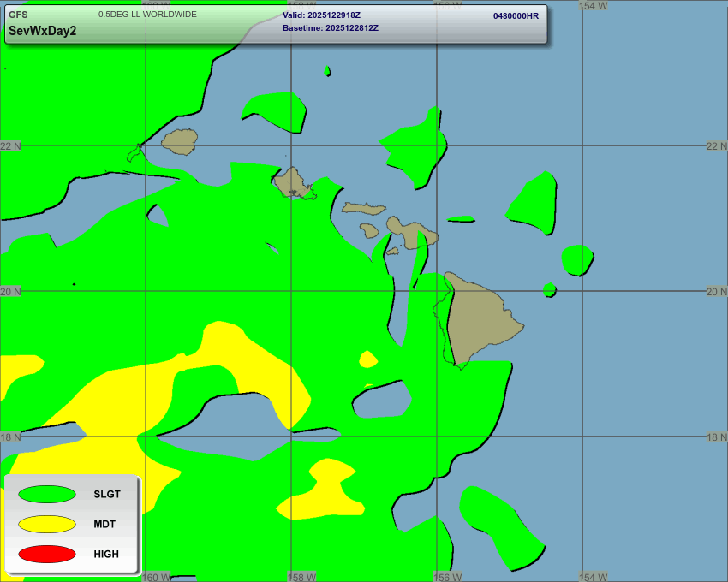Click the 22 N label on right edge
The image size is (728, 582).
click(716, 146)
